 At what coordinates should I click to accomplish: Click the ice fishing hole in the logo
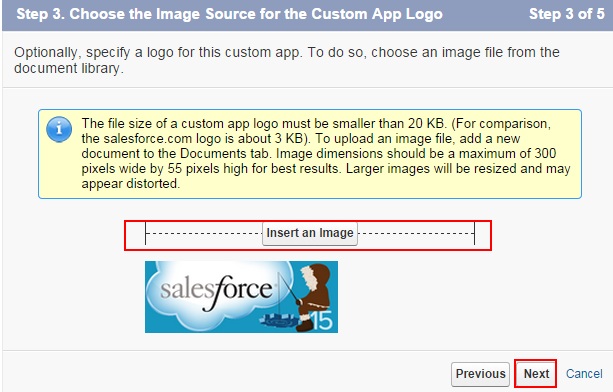pos(280,320)
